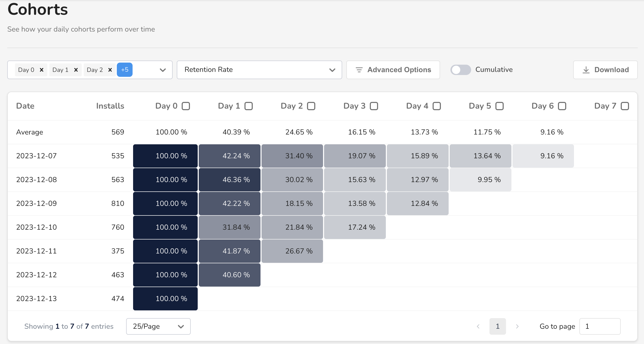
Task: Click the Download button
Action: tap(605, 70)
